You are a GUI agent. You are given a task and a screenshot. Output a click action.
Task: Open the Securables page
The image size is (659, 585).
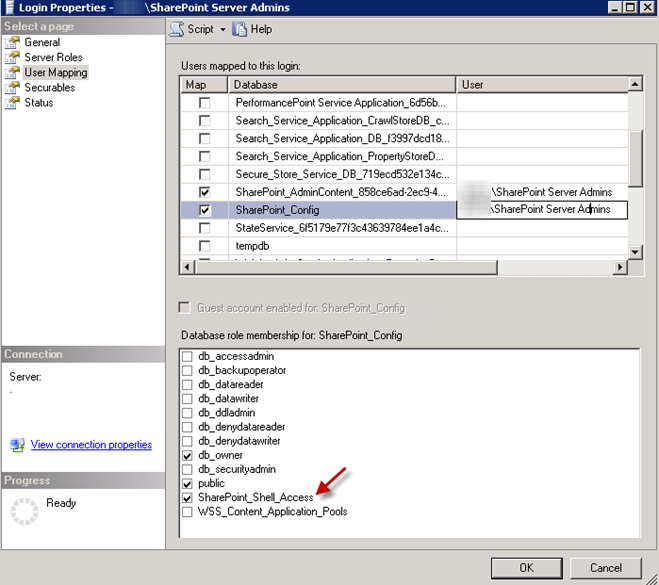click(x=50, y=87)
